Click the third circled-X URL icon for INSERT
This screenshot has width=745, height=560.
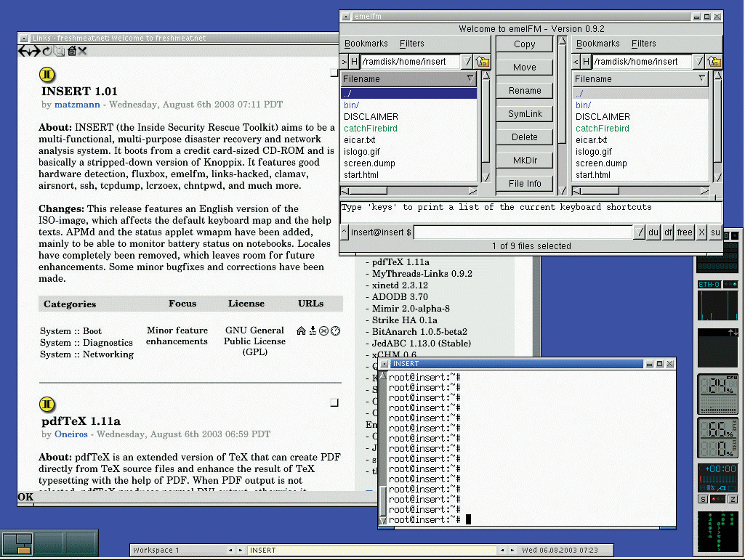[323, 330]
